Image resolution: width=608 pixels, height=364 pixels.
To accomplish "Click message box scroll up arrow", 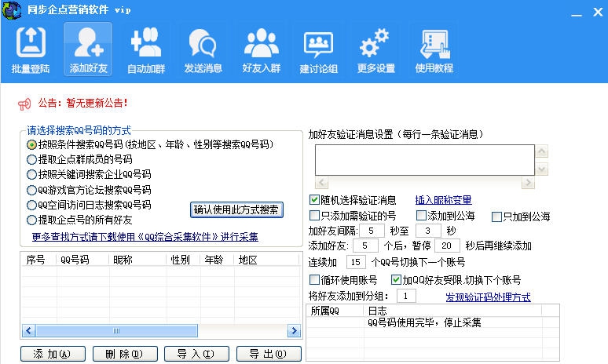I will (x=542, y=151).
